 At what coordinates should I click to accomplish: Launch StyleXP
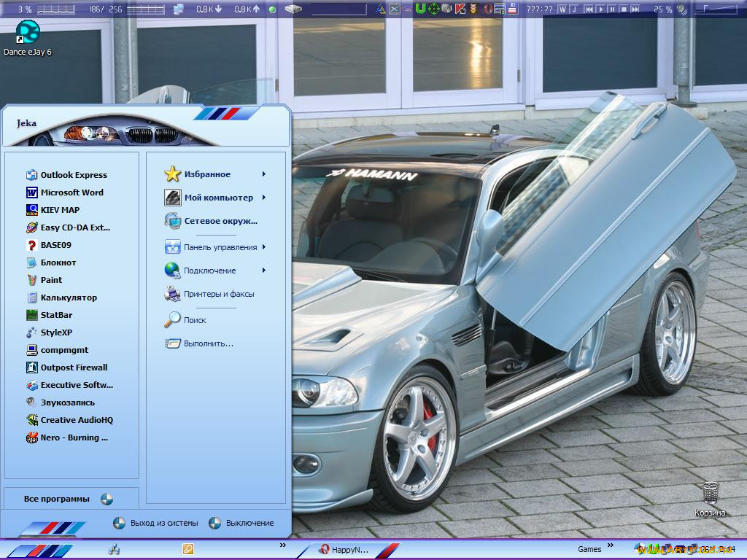pyautogui.click(x=50, y=332)
